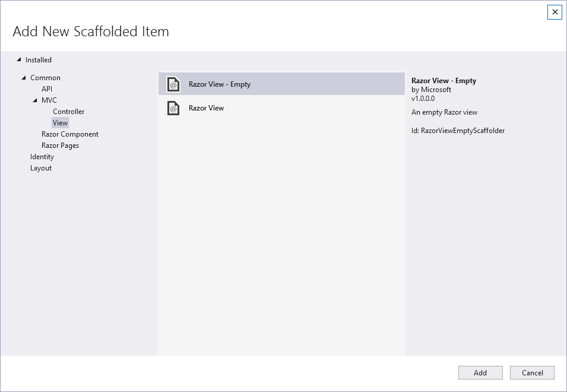This screenshot has height=392, width=567.
Task: Select the Razor View template row
Action: (281, 108)
